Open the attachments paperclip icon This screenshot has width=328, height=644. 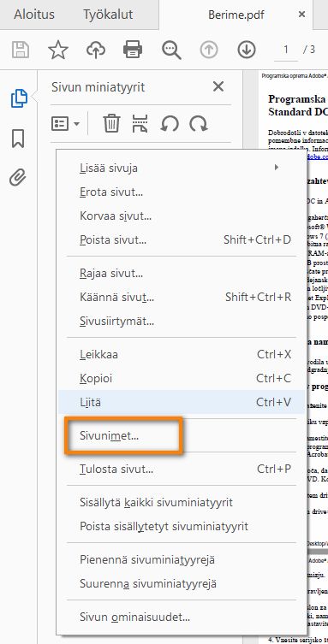pyautogui.click(x=18, y=177)
